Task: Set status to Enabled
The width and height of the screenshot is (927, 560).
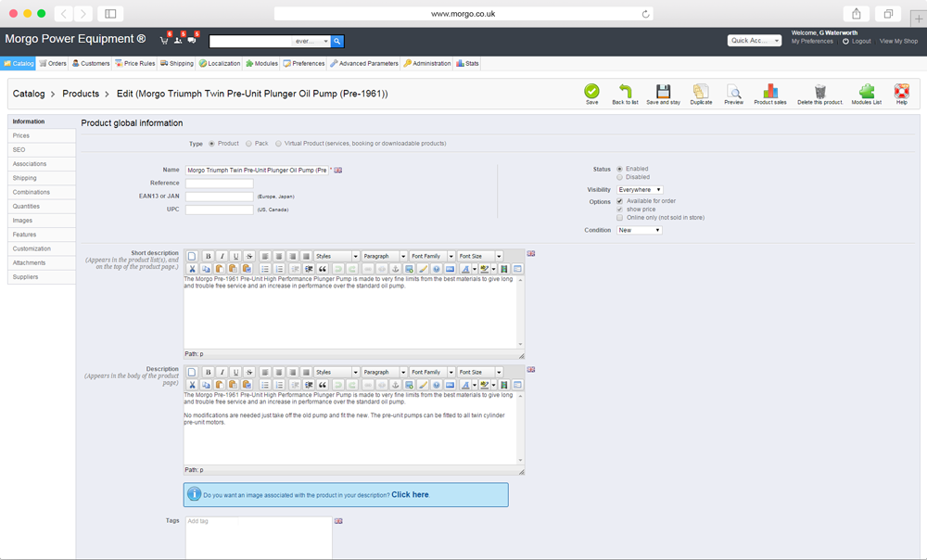Action: (619, 169)
